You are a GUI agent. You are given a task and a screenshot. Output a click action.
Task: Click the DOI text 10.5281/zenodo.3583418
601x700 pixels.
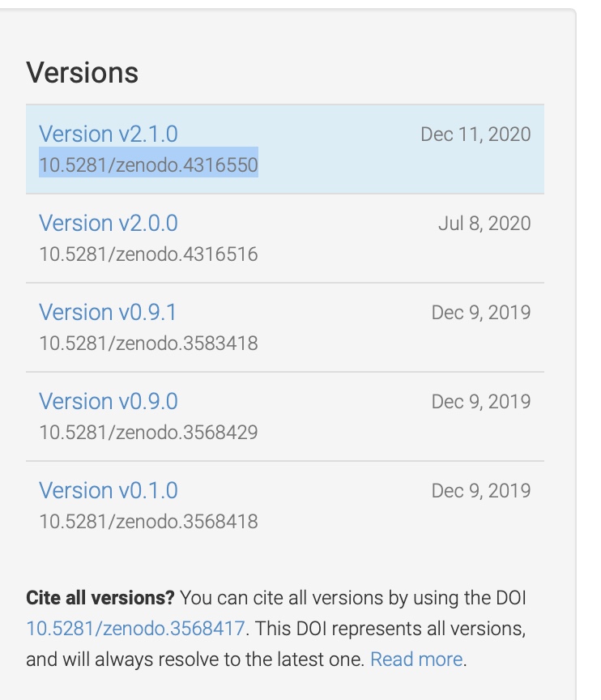[x=148, y=344]
